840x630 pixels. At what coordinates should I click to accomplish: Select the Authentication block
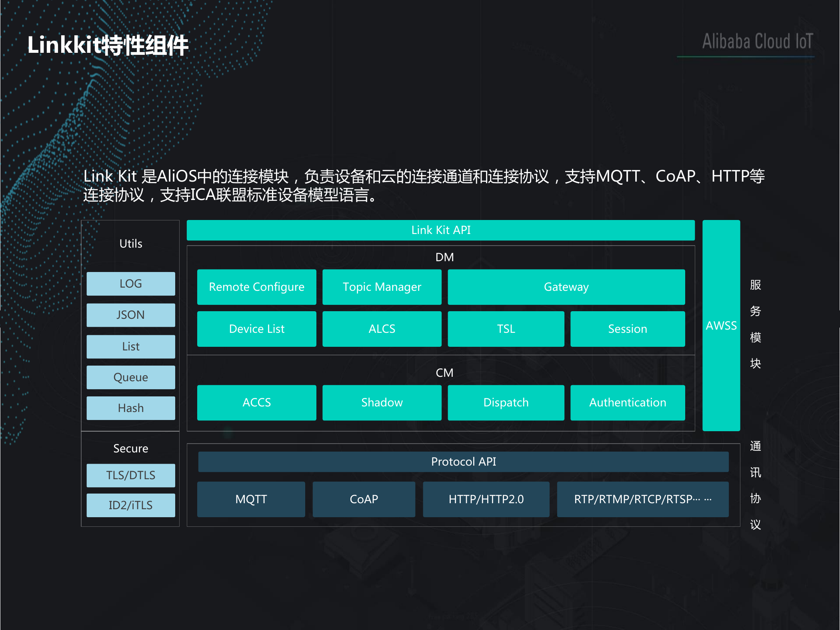(x=628, y=402)
